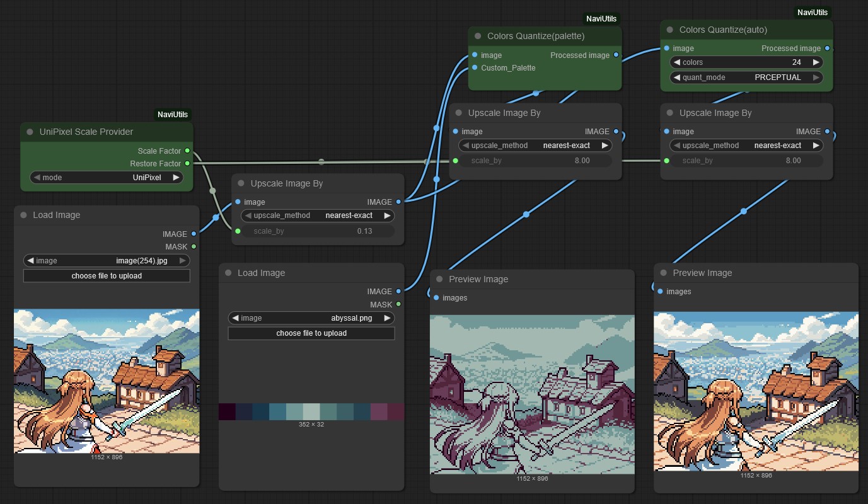Viewport: 868px width, 504px height.
Task: Toggle collapse dot on the Load Image node with abyssal.png
Action: click(x=228, y=273)
